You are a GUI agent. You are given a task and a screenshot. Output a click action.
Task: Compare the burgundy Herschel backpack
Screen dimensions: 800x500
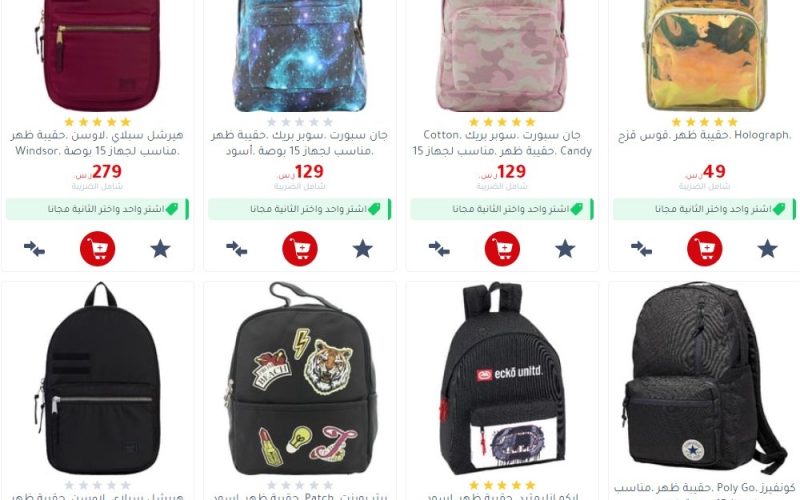(34, 249)
